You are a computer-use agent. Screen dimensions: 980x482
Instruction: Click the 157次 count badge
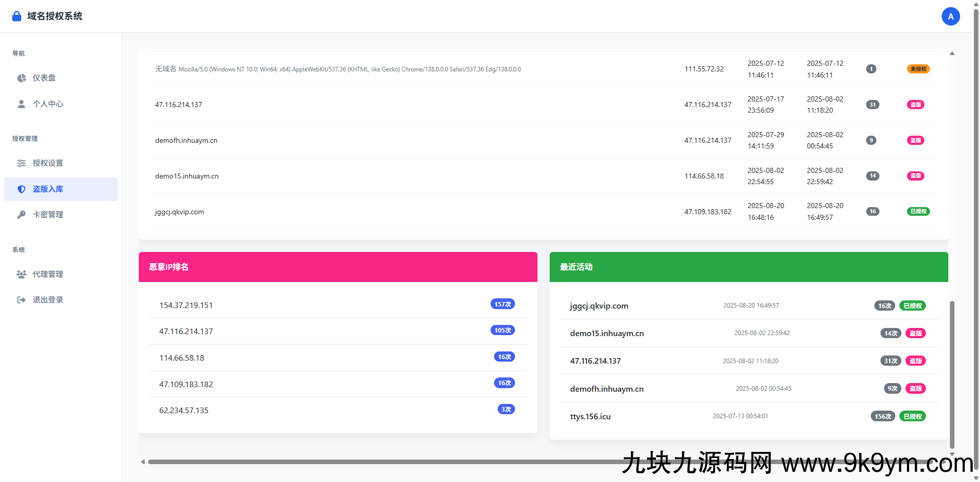(x=502, y=303)
